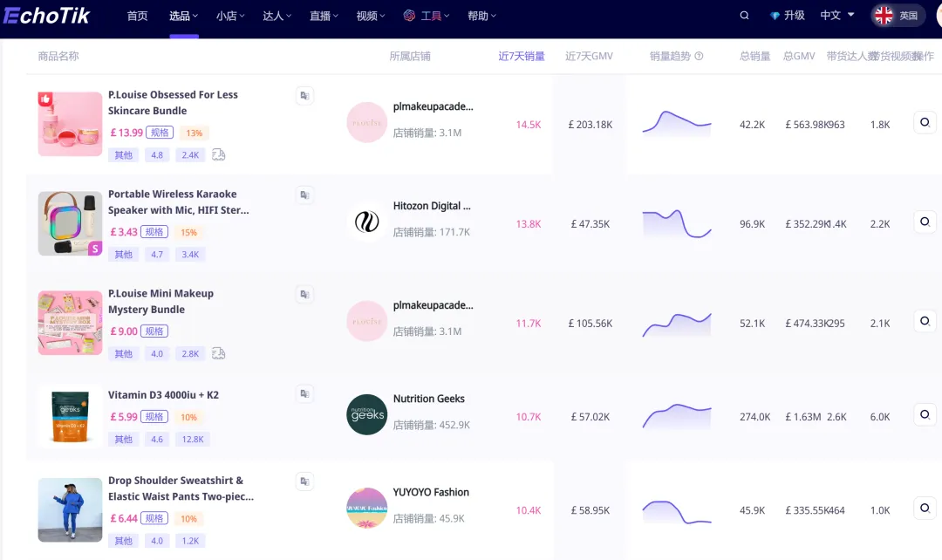Translate Portable Wireless Karaoke Speaker name
The height and width of the screenshot is (560, 942).
point(304,195)
